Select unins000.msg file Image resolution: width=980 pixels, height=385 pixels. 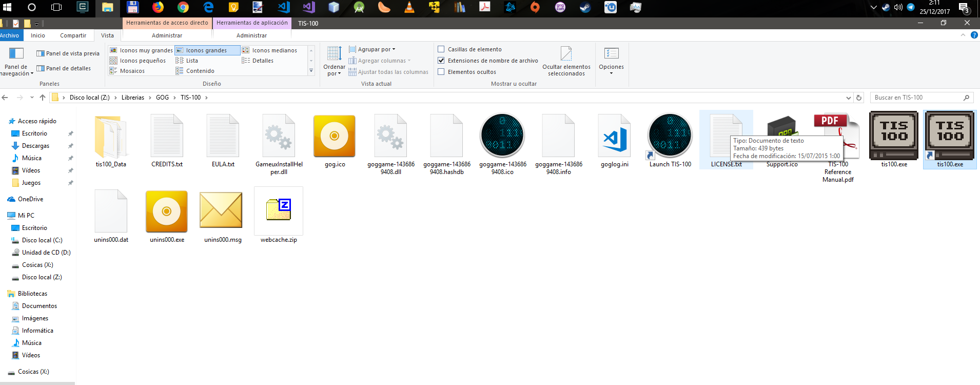coord(223,217)
